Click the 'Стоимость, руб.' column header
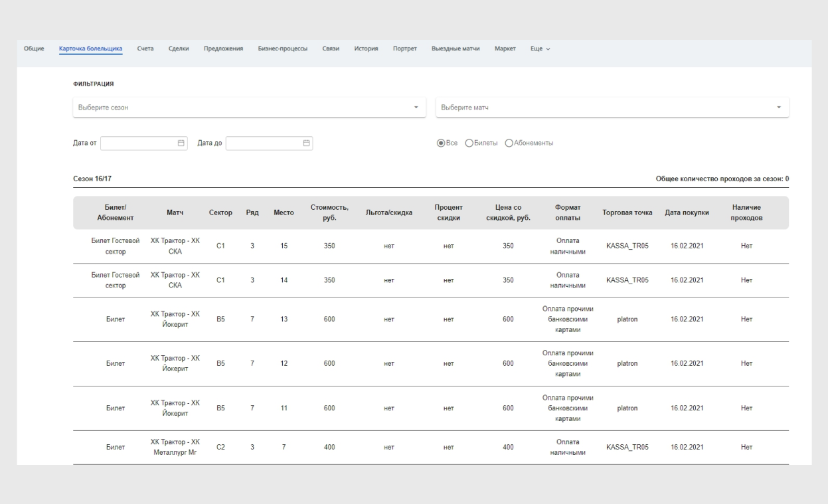Image resolution: width=828 pixels, height=504 pixels. point(329,212)
